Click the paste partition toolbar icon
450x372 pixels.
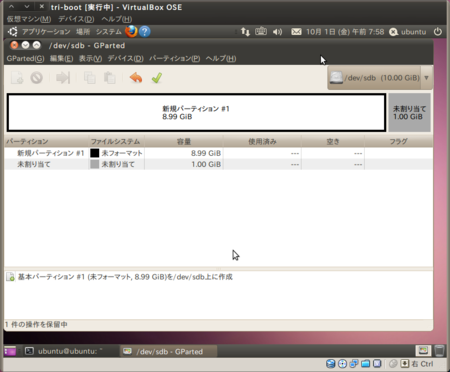pyautogui.click(x=109, y=78)
